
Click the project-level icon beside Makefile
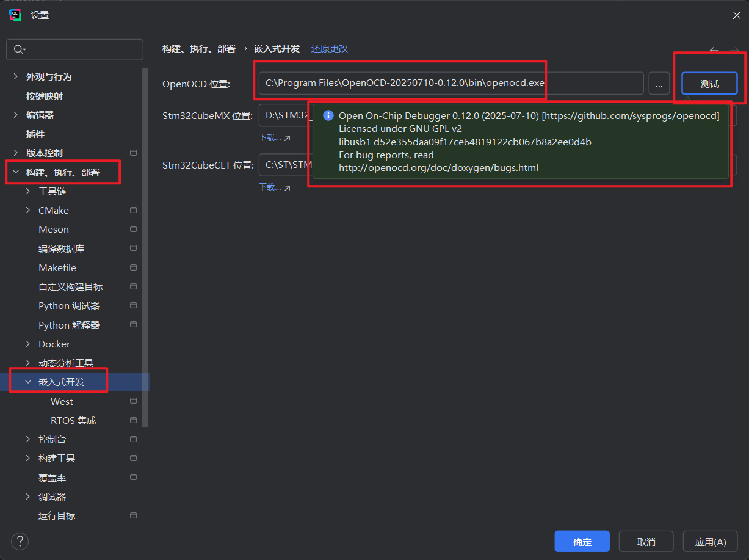pos(133,267)
